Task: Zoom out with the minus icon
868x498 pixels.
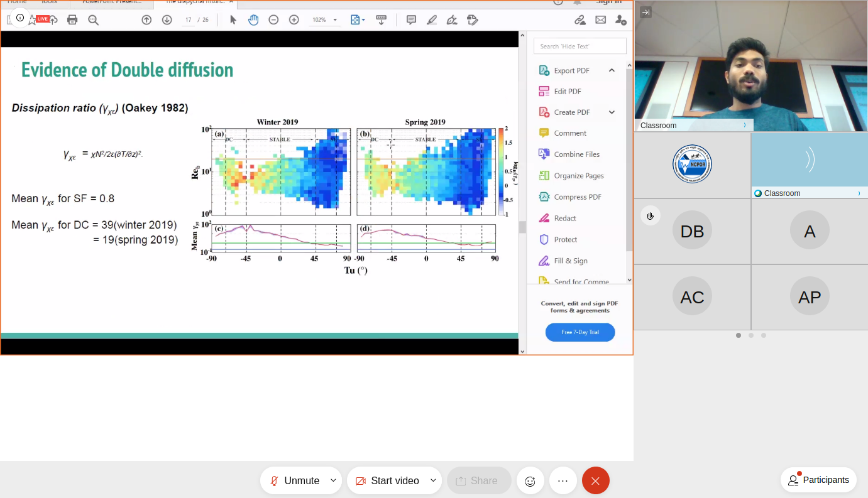Action: pyautogui.click(x=273, y=20)
